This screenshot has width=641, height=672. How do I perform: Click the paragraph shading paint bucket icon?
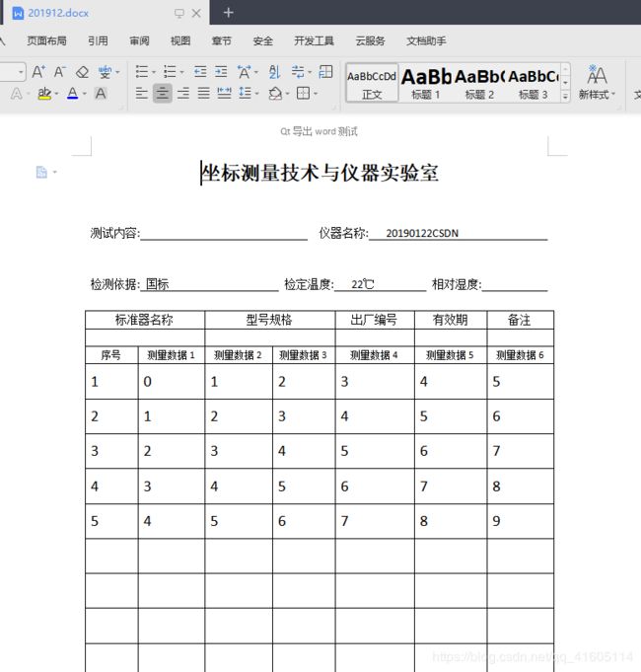coord(275,93)
